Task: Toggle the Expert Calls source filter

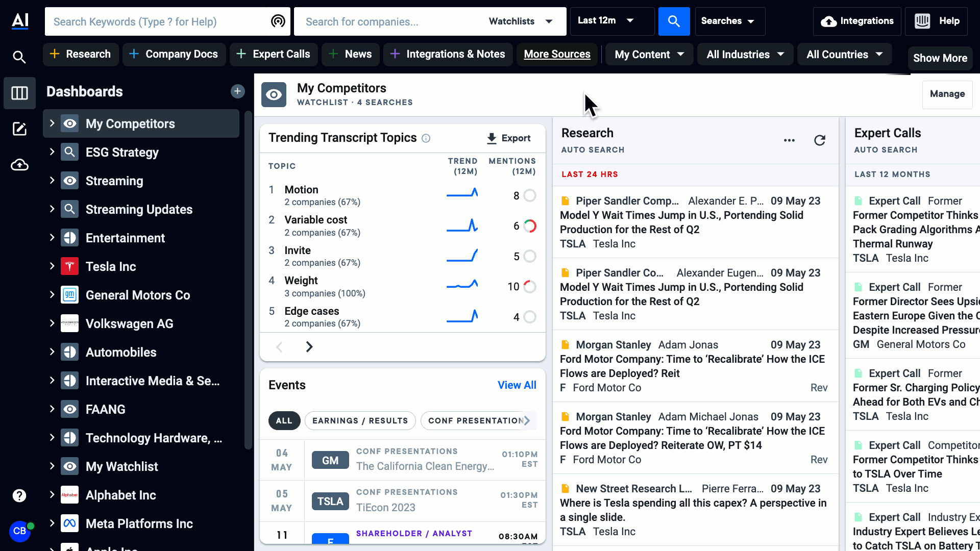Action: coord(274,54)
